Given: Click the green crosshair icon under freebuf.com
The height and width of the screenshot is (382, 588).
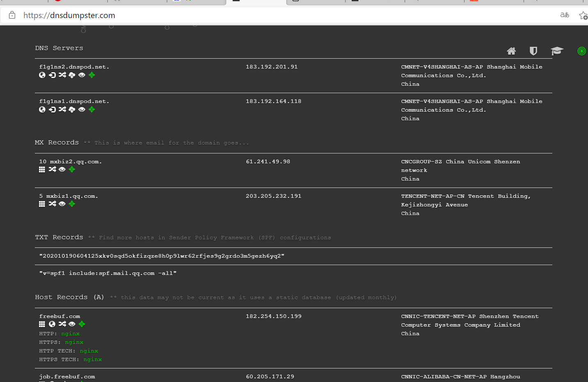Looking at the screenshot, I should (x=82, y=324).
